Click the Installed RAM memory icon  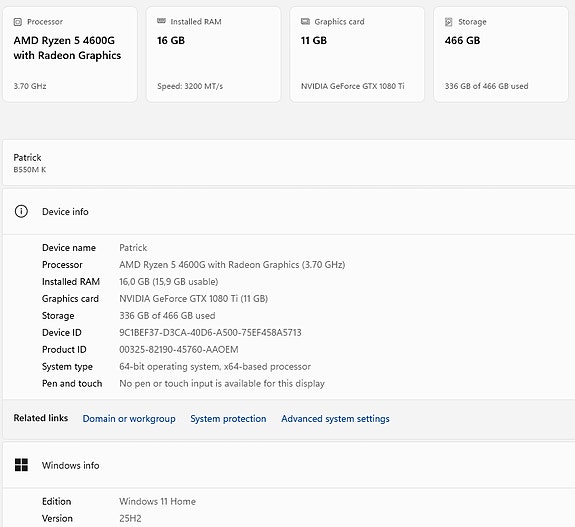(161, 21)
